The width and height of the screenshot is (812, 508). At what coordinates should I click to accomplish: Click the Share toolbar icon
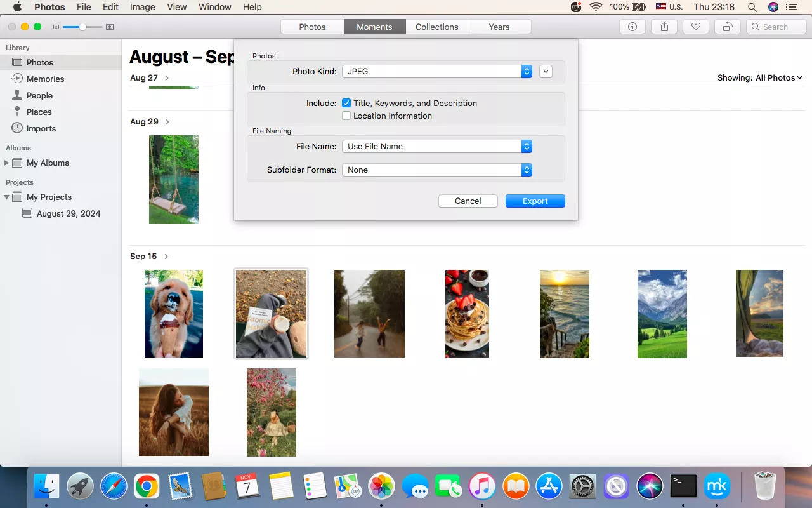tap(664, 27)
